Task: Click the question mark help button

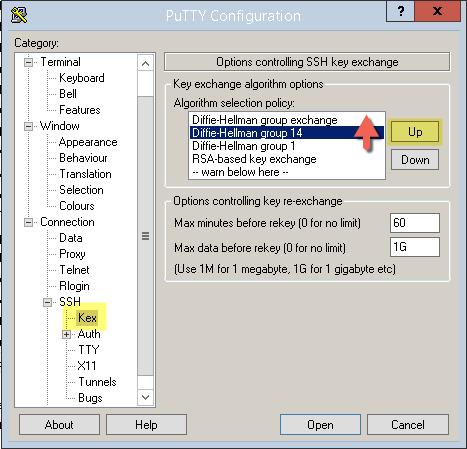Action: pos(401,12)
